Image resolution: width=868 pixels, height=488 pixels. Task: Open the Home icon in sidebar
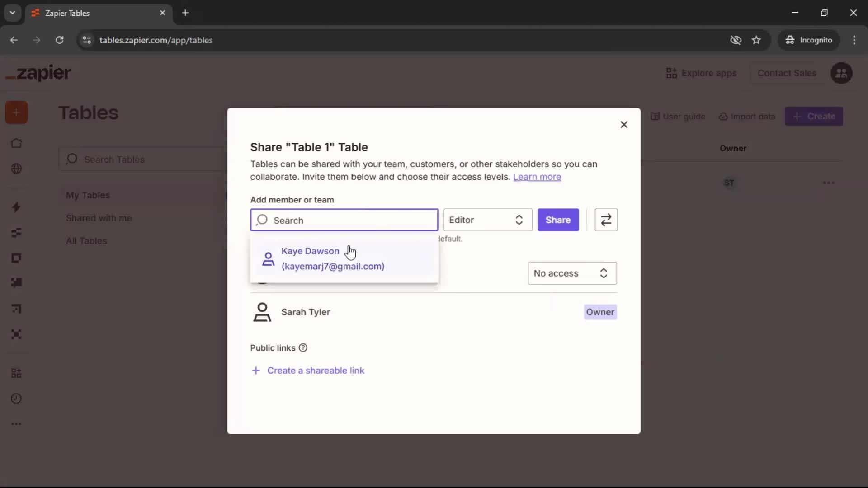[x=16, y=143]
